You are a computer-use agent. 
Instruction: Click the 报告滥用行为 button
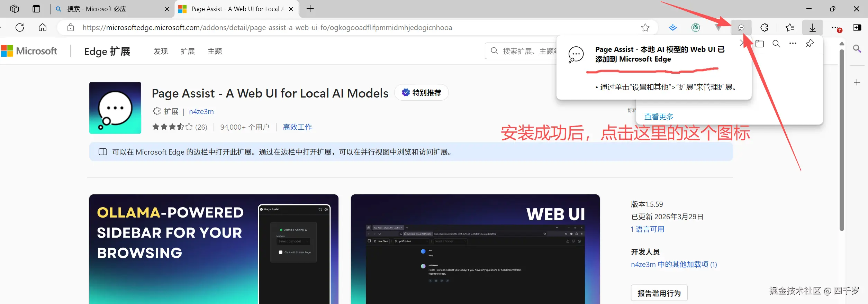click(x=659, y=293)
